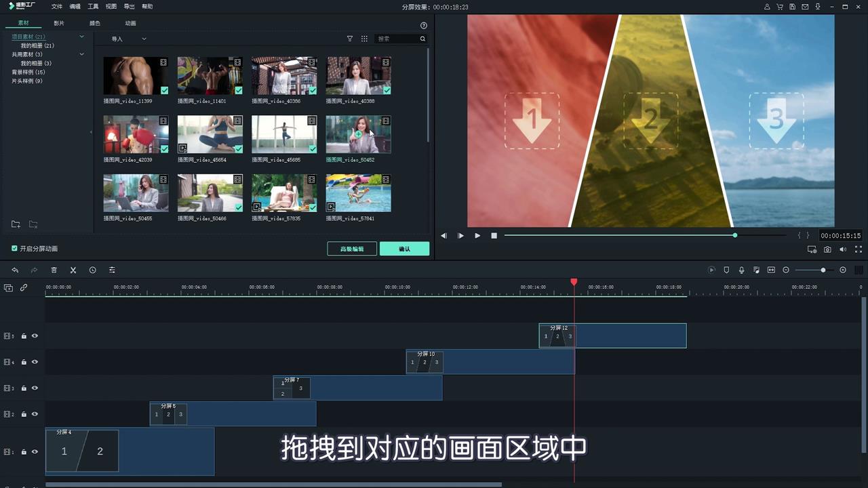Click the render preview icon on the timeline toolbar

pyautogui.click(x=711, y=270)
